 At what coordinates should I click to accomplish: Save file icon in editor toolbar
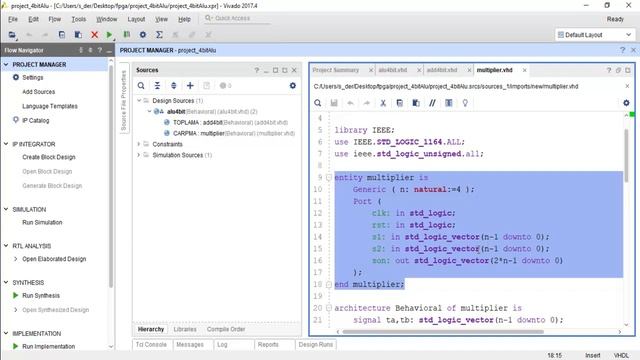pyautogui.click(x=334, y=103)
